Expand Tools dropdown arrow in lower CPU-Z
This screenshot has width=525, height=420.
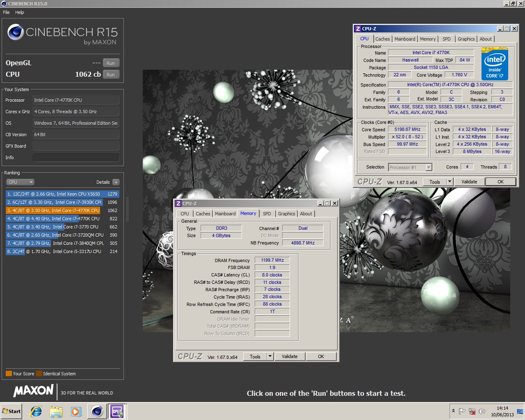pyautogui.click(x=270, y=357)
